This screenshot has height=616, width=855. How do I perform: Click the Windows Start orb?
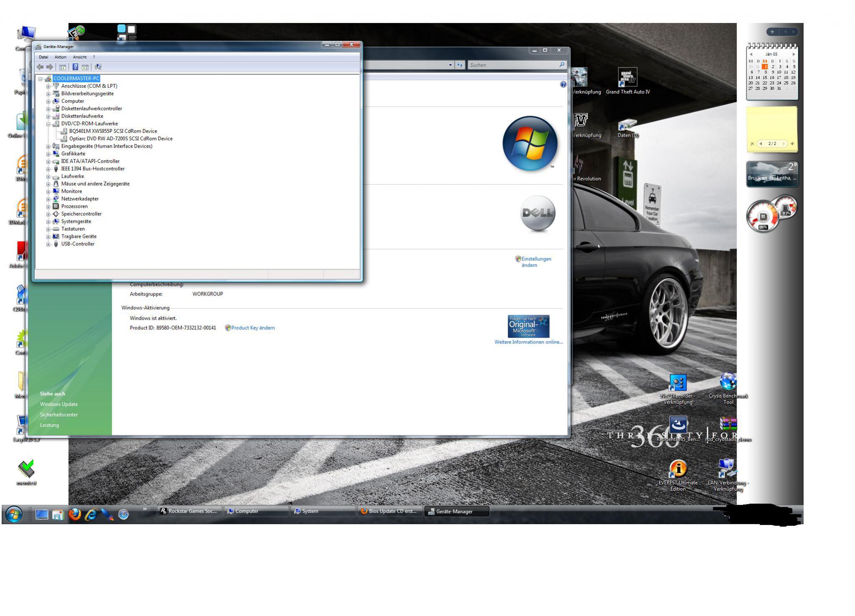tap(14, 514)
